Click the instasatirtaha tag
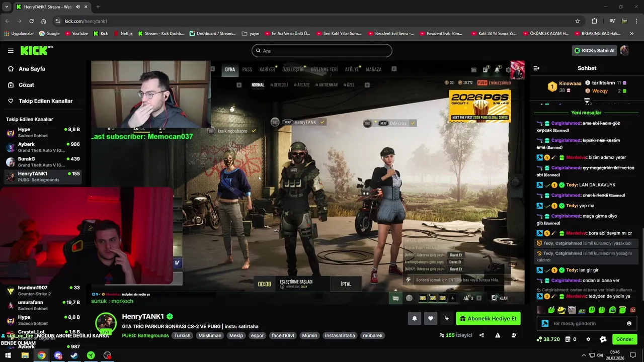Screen dimensions: 644x362 click(340, 335)
